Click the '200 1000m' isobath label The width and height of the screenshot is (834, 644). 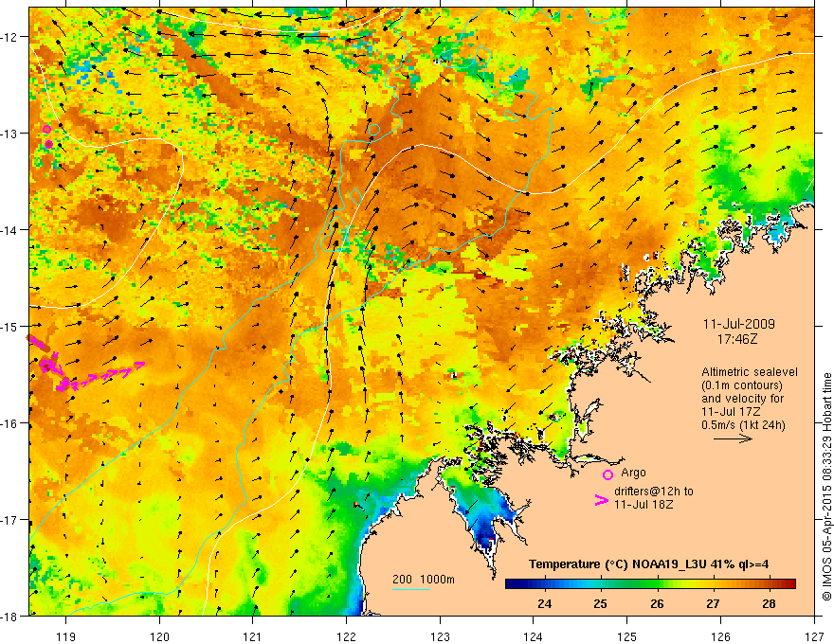[x=424, y=580]
